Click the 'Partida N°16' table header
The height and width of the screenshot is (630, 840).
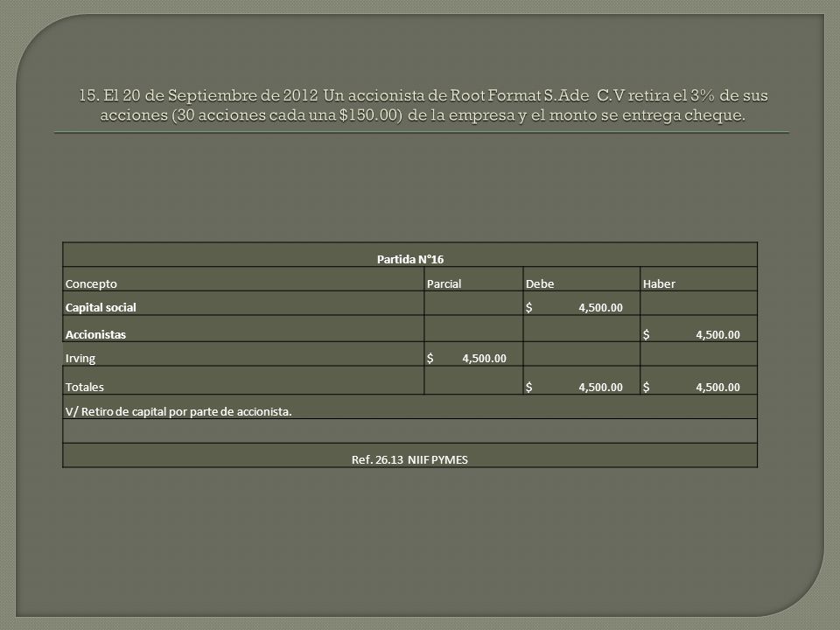click(410, 259)
